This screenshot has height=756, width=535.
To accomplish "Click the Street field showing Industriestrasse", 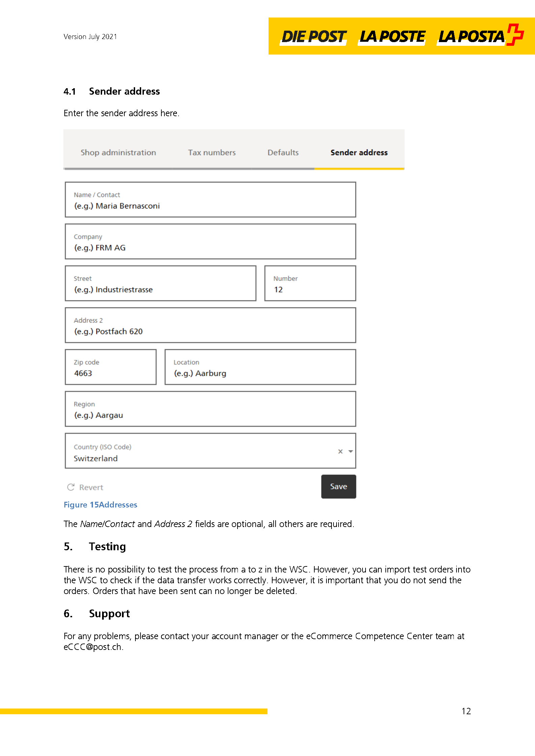I will click(161, 283).
